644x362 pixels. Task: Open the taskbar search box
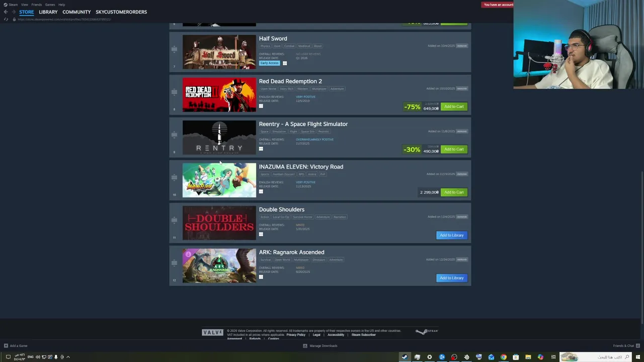[596, 357]
